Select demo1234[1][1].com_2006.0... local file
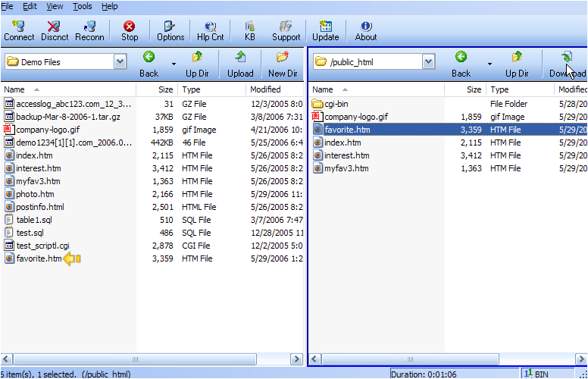The height and width of the screenshot is (379, 588). coord(73,143)
